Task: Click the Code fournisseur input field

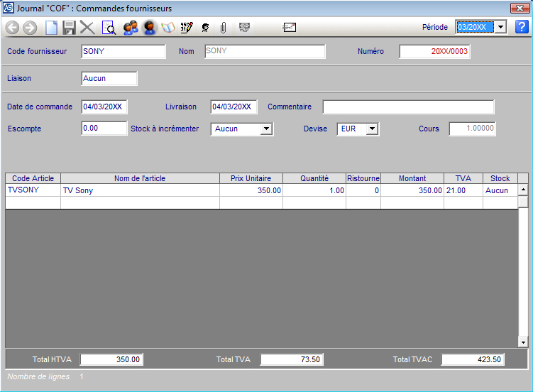Action: click(x=122, y=52)
